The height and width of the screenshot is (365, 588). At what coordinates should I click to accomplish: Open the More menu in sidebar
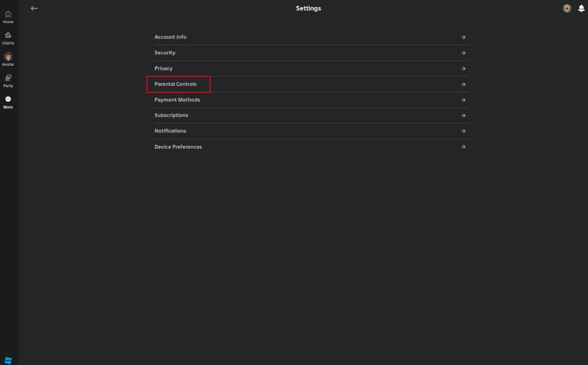8,101
